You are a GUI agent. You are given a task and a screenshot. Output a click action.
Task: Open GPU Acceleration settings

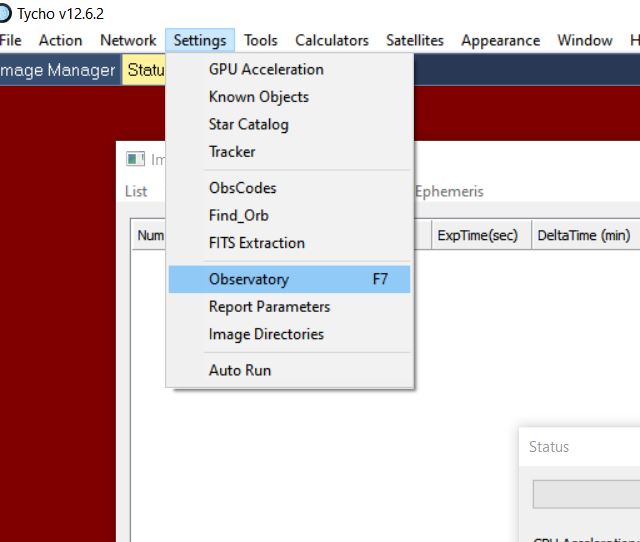point(266,69)
